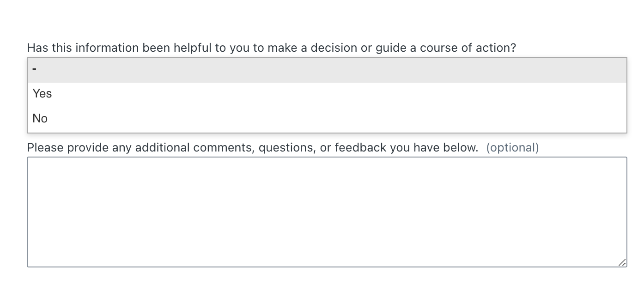Image resolution: width=644 pixels, height=291 pixels.
Task: Answer Yes to the decision helpfulness question
Action: [x=43, y=94]
